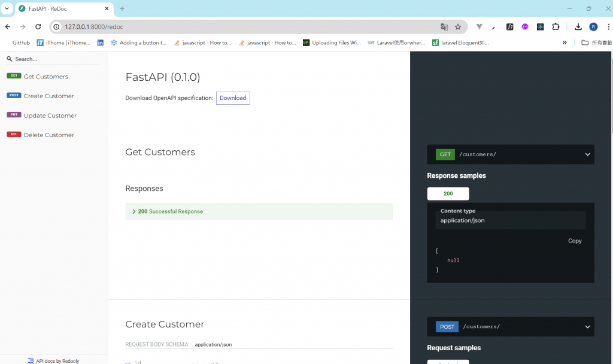
Task: Go back using the browser back arrow
Action: [x=8, y=26]
